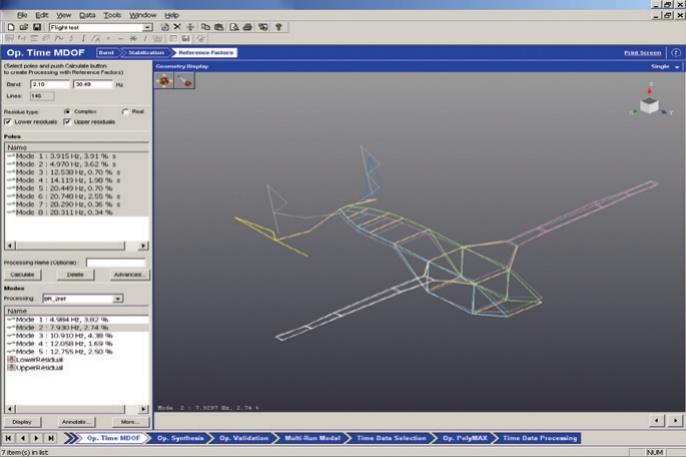This screenshot has height=457, width=686.
Task: Open the Data menu
Action: pos(87,15)
